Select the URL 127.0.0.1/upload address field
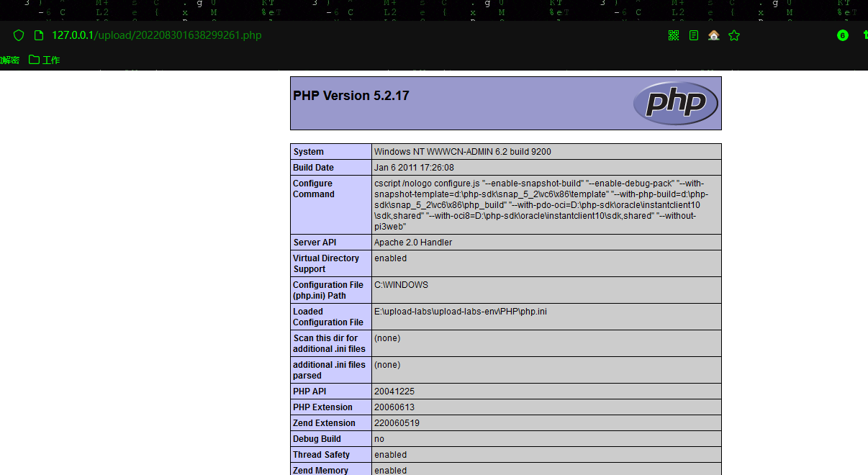 coord(156,35)
